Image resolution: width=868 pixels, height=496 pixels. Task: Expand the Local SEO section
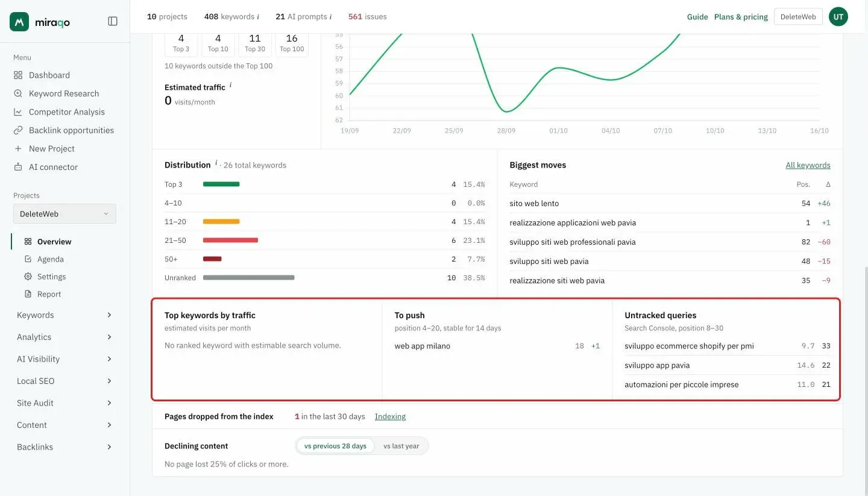point(64,381)
